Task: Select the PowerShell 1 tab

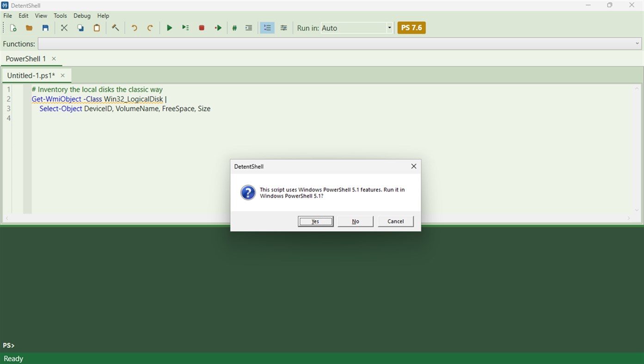Action: point(26,59)
